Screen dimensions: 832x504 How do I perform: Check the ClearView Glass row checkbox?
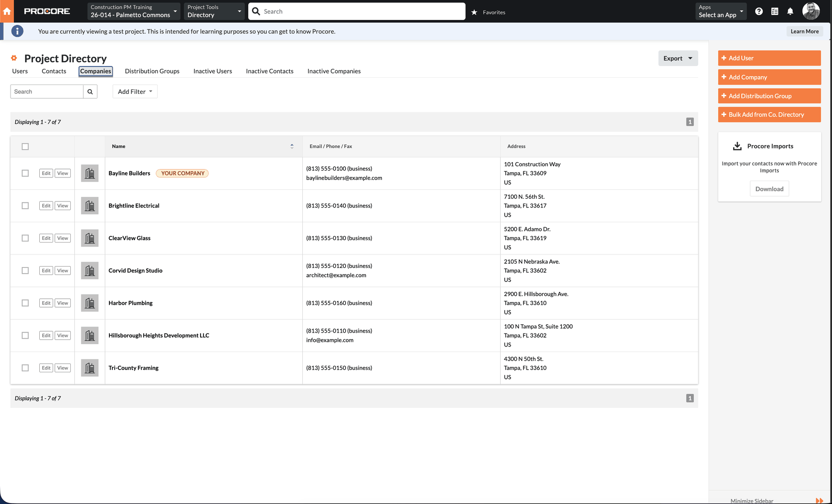[25, 238]
